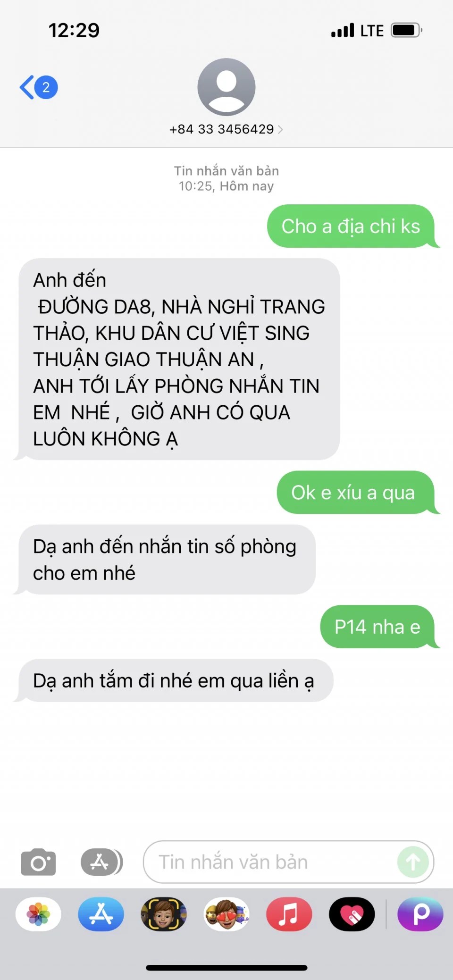Image resolution: width=453 pixels, height=980 pixels.
Task: Toggle the App Store apps drawer button
Action: pos(101,862)
